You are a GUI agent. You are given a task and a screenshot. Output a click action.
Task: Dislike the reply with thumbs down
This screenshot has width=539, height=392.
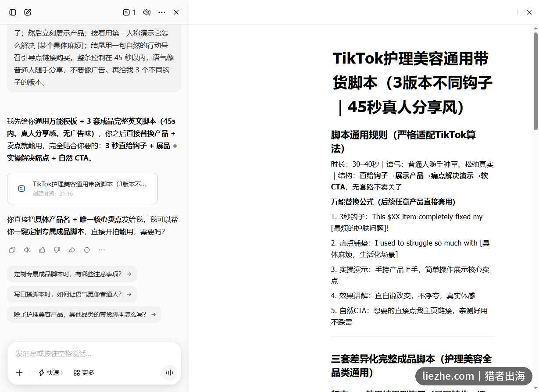pos(57,250)
